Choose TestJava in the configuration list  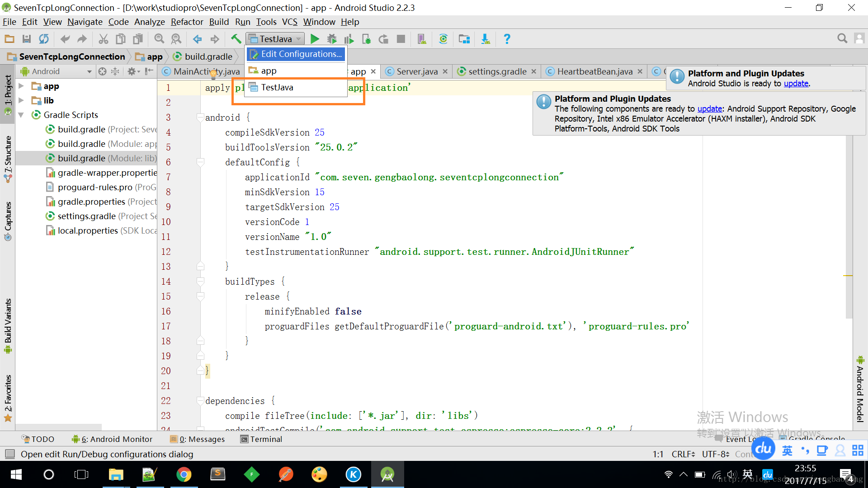(x=296, y=88)
